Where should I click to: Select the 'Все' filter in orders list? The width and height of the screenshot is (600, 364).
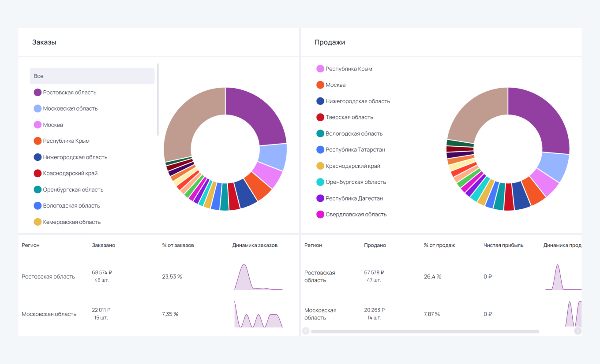pyautogui.click(x=92, y=76)
